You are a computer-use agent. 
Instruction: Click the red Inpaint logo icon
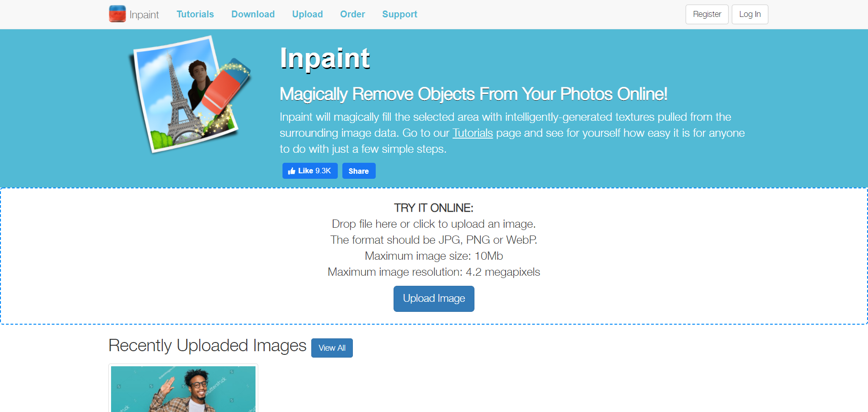(x=117, y=14)
